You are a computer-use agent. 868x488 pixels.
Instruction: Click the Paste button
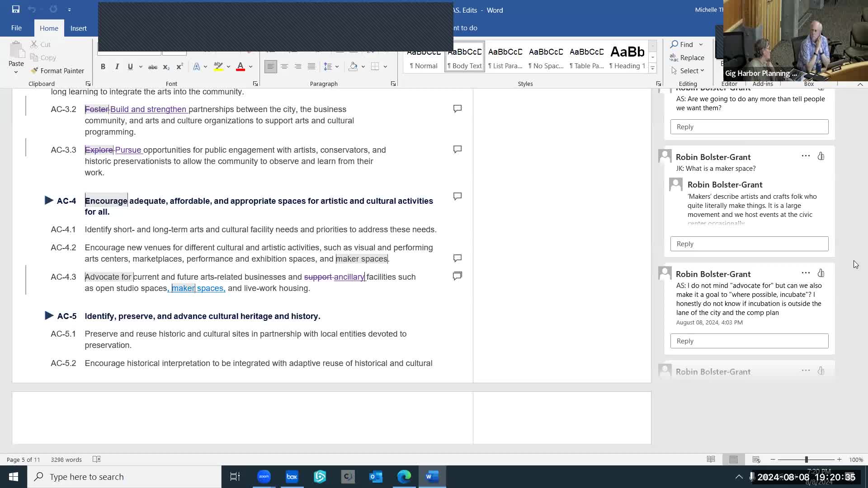coord(16,58)
